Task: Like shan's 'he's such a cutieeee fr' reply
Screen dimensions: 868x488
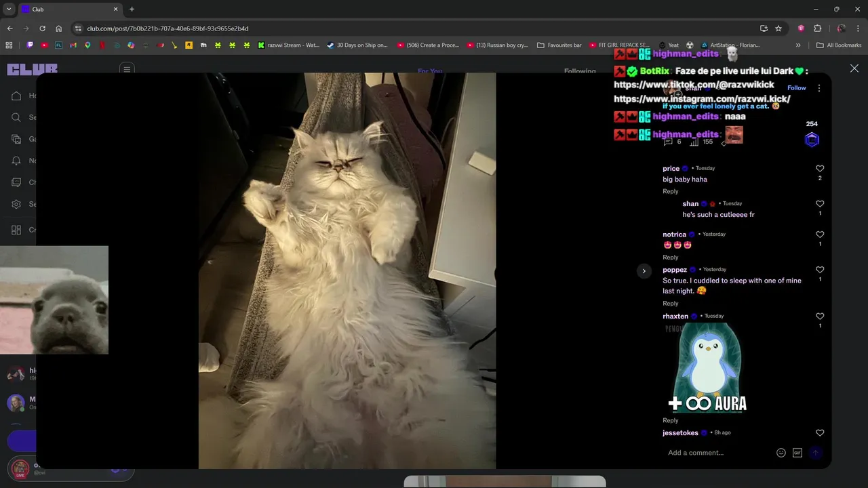Action: point(820,203)
